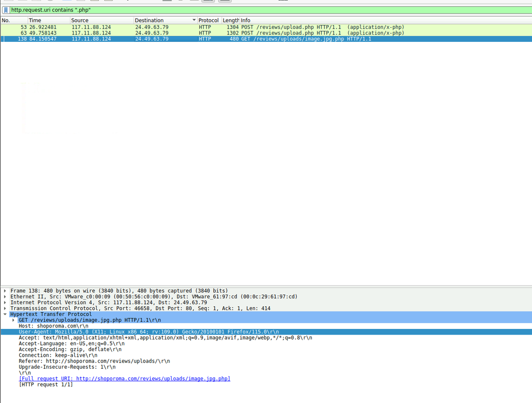
Task: Click length value 1302 in packet 63
Action: point(233,33)
